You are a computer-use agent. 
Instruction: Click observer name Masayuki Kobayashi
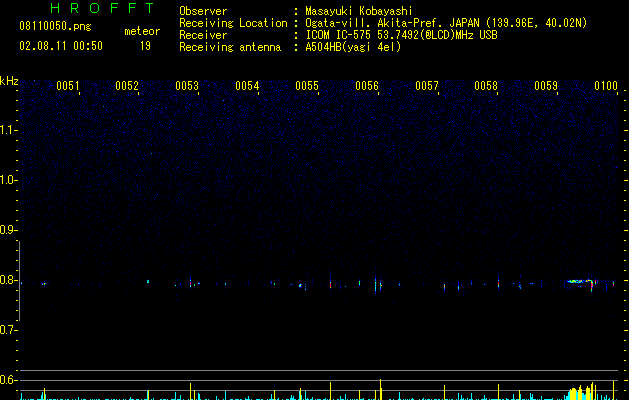click(359, 11)
